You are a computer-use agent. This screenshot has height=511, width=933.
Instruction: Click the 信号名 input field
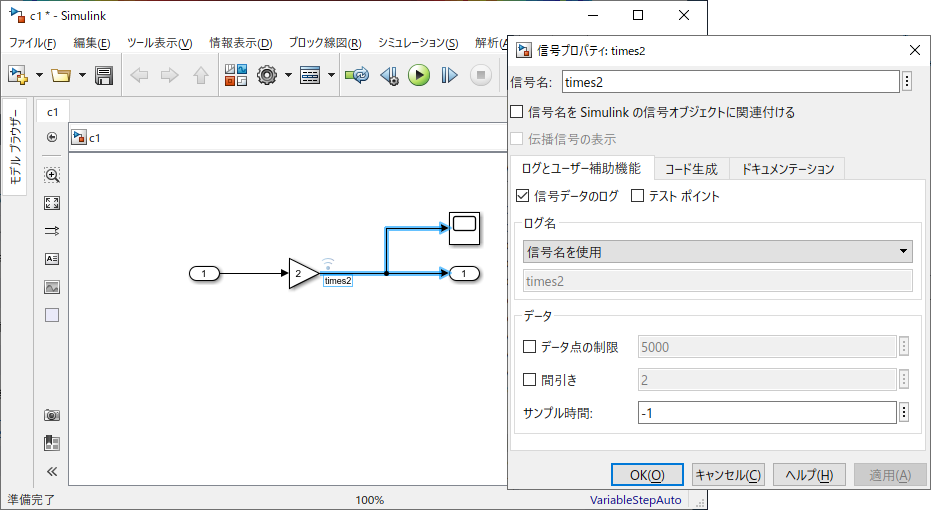(x=731, y=82)
